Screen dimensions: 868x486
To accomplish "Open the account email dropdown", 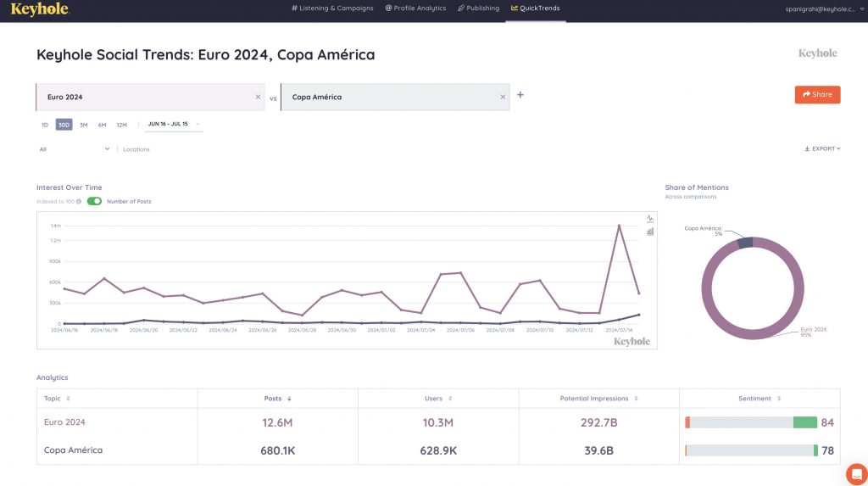I will pos(824,8).
